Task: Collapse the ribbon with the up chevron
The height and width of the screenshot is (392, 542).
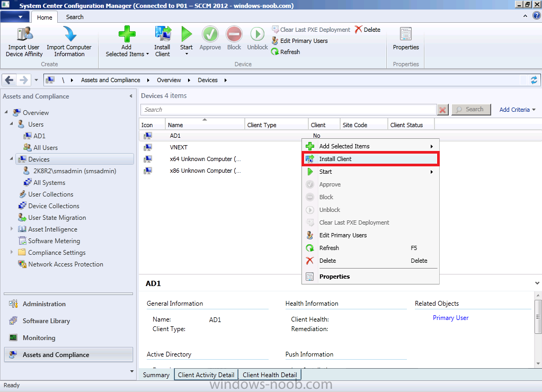Action: pyautogui.click(x=525, y=16)
